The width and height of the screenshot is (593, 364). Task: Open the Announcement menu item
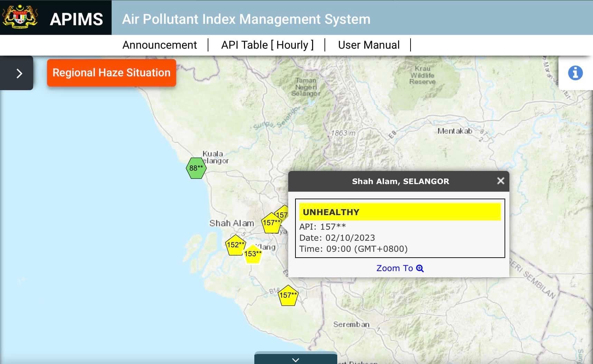coord(159,45)
